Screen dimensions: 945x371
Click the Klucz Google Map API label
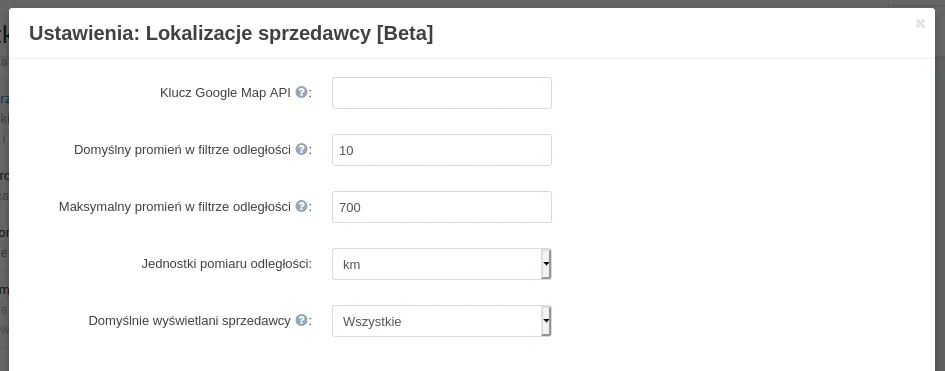225,93
